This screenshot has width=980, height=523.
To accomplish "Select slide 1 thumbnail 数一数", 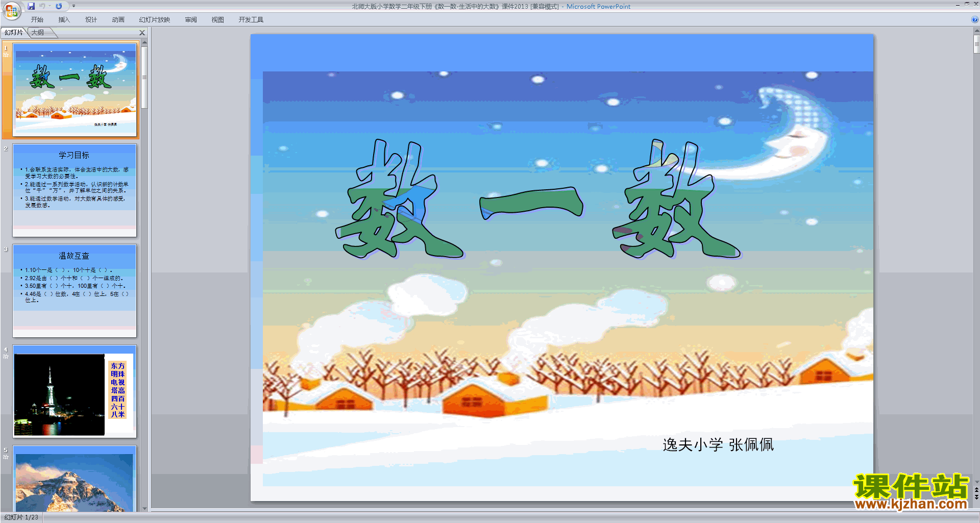I will [x=75, y=90].
